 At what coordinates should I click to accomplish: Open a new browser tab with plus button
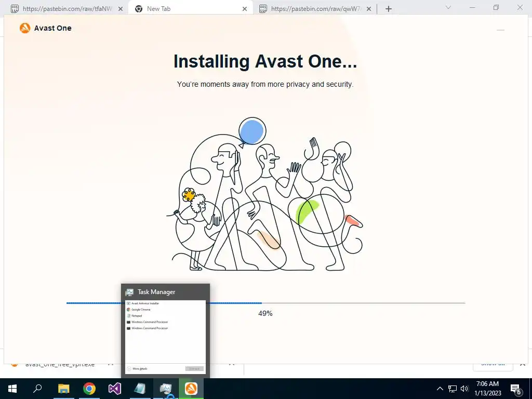click(389, 9)
